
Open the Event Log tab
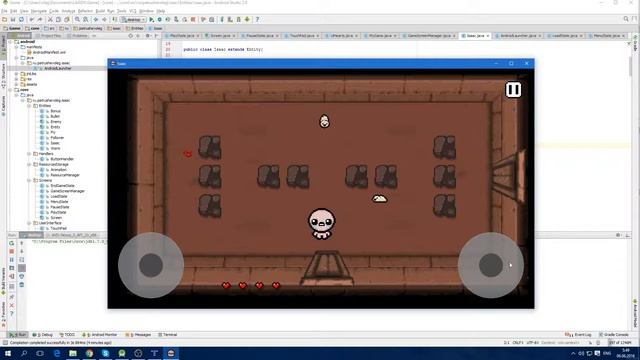click(578, 335)
